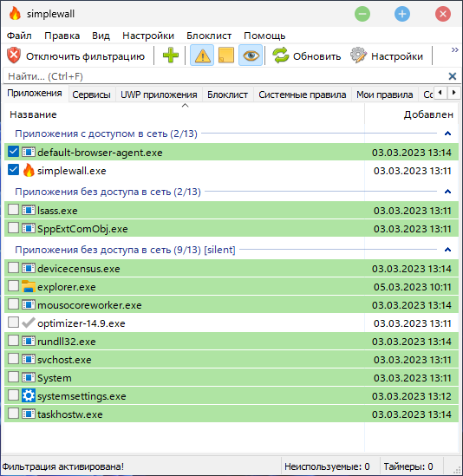Click Отключить фильтрацию label
The width and height of the screenshot is (463, 476).
pyautogui.click(x=85, y=56)
